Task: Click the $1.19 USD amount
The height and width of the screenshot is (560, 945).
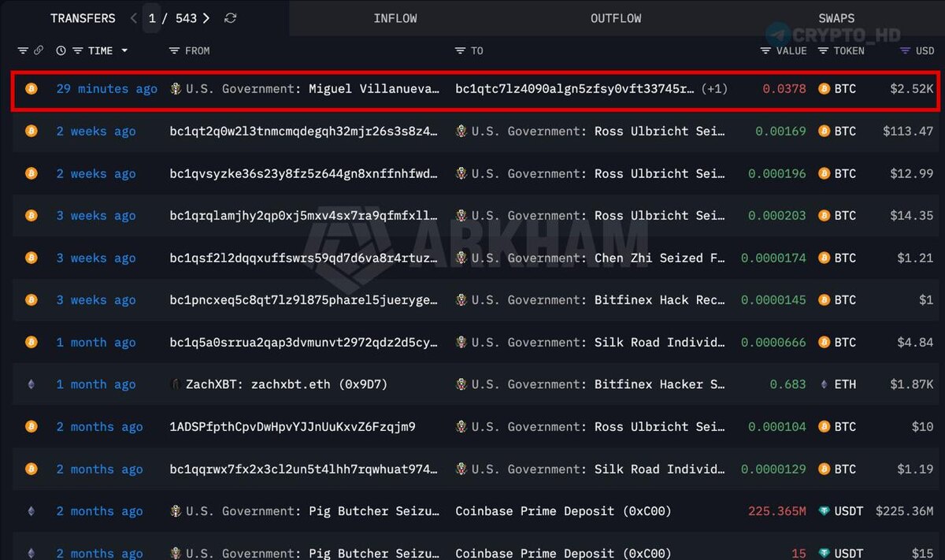Action: (915, 469)
